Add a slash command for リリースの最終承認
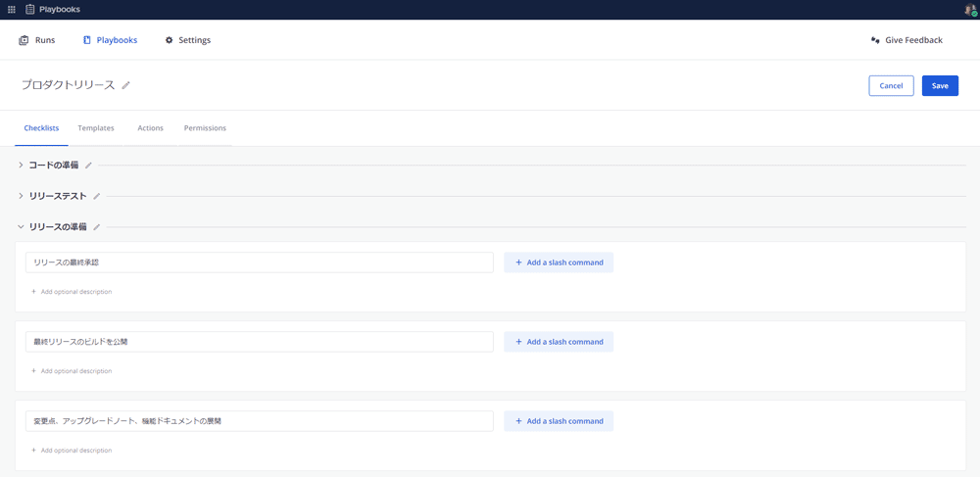The height and width of the screenshot is (477, 980). tap(559, 262)
